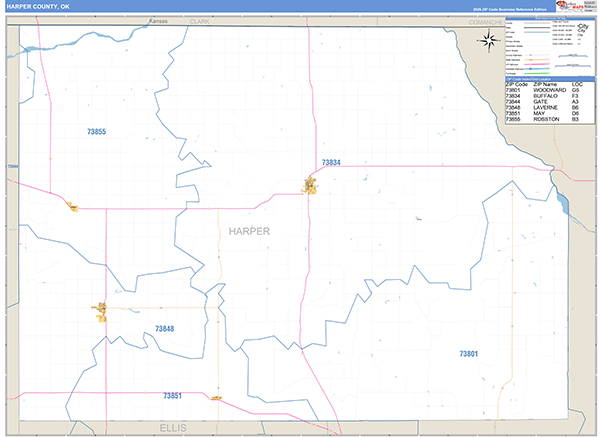600x437 pixels.
Task: Click the 73834 ZIP label on the map
Action: (331, 163)
